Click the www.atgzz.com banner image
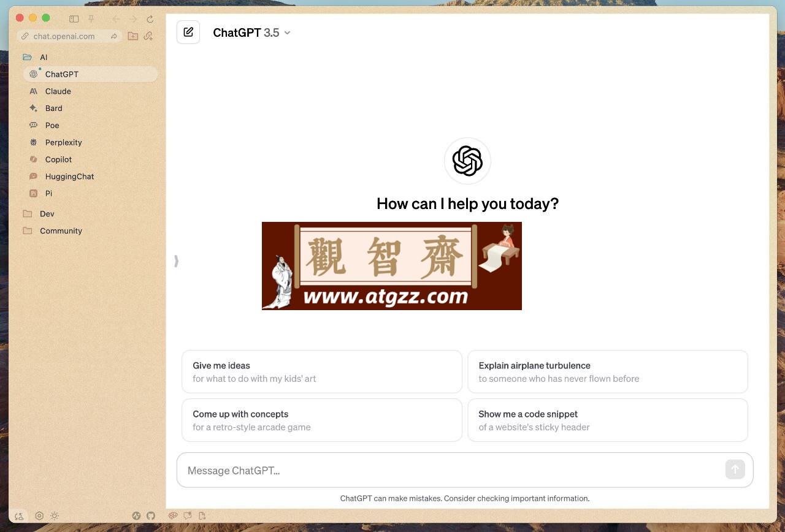This screenshot has height=532, width=785. point(392,266)
